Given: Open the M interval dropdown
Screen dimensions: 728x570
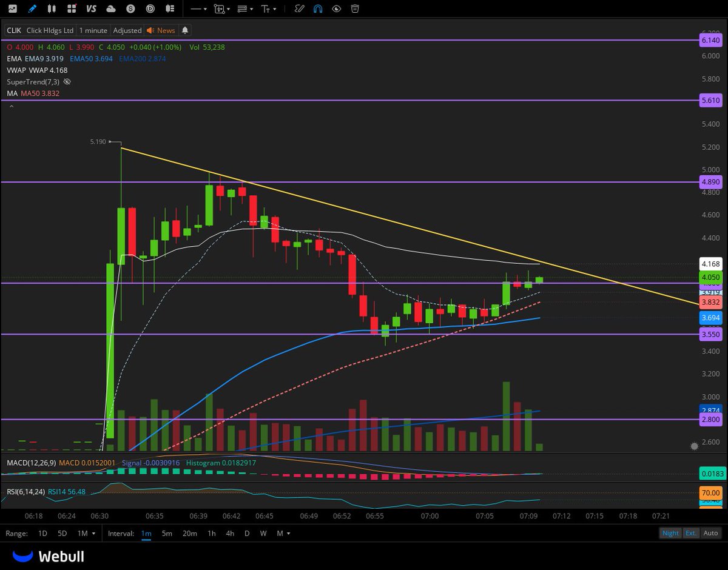Looking at the screenshot, I should pos(283,534).
